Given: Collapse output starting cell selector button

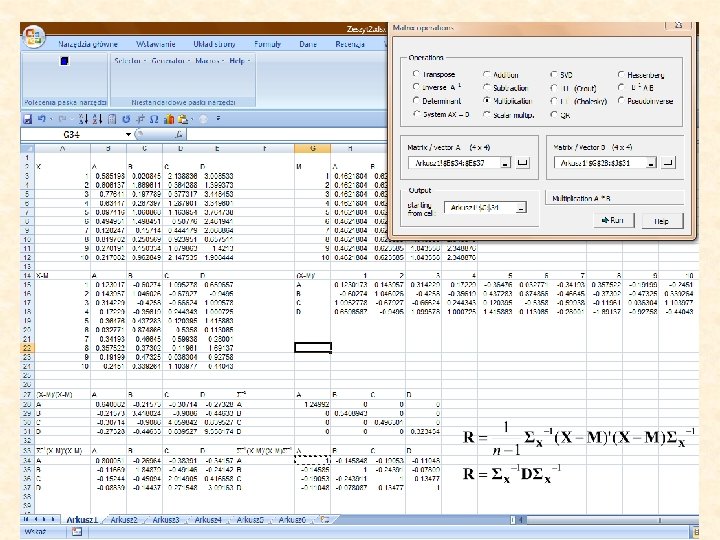Looking at the screenshot, I should [x=521, y=208].
